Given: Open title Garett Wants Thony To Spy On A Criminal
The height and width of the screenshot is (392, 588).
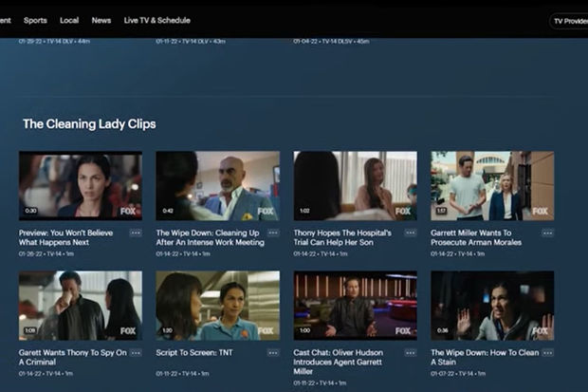Looking at the screenshot, I should coord(73,358).
